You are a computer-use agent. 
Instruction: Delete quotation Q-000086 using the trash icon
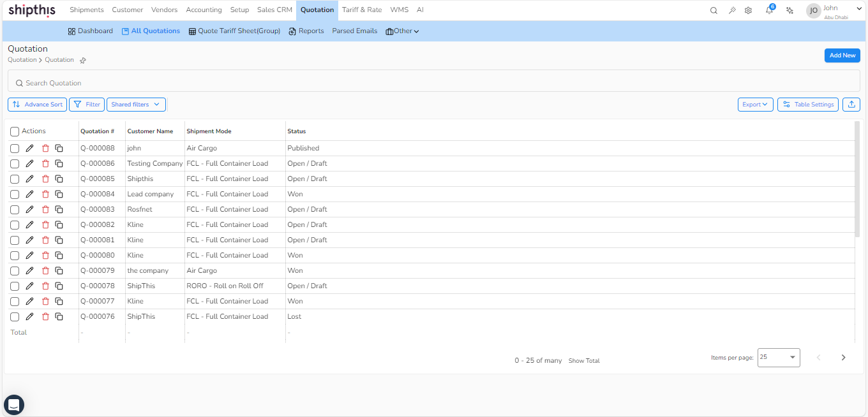coord(45,163)
